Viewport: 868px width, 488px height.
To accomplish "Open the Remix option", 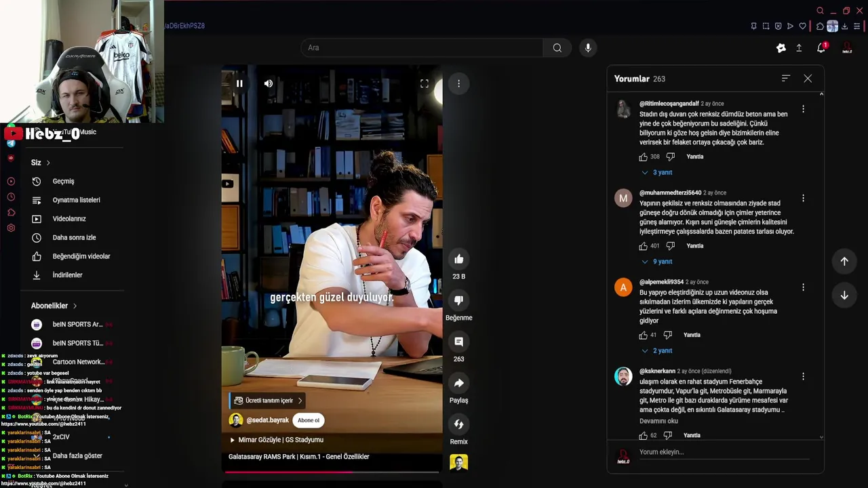I will pyautogui.click(x=459, y=424).
